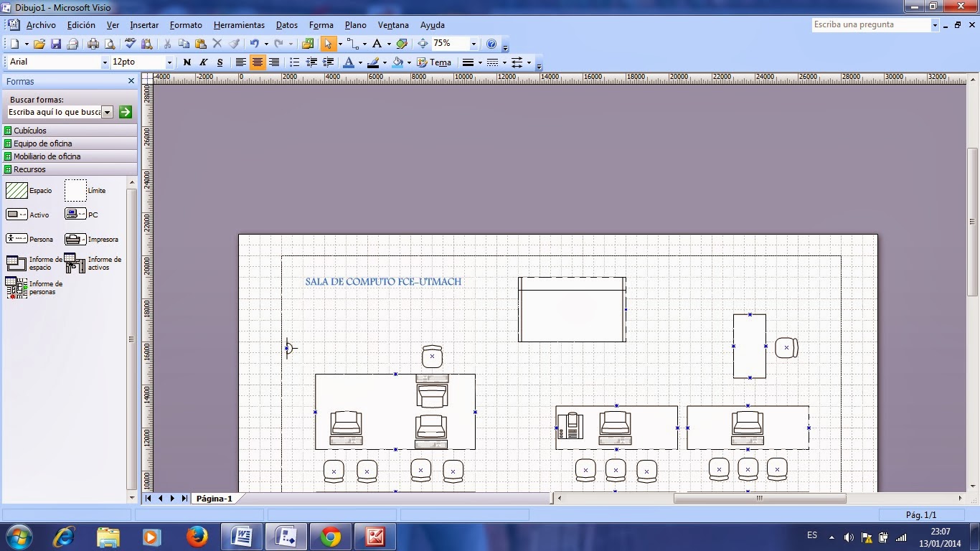
Task: Open the zoom level dropdown showing 75%
Action: tap(473, 44)
